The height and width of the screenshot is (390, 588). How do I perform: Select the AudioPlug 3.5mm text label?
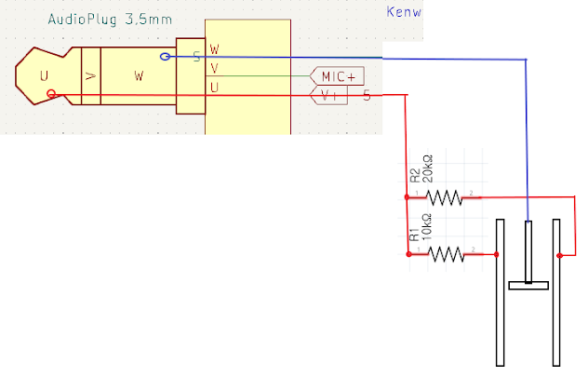(103, 18)
